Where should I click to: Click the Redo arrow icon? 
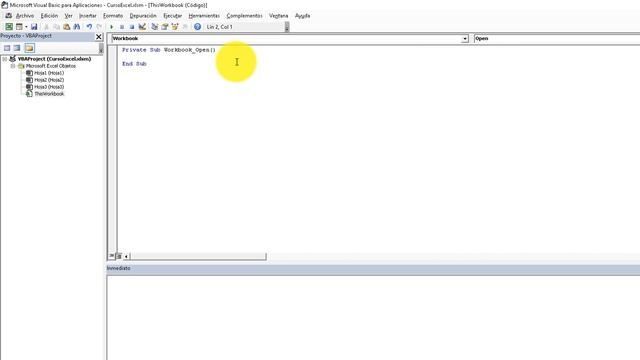[x=99, y=27]
